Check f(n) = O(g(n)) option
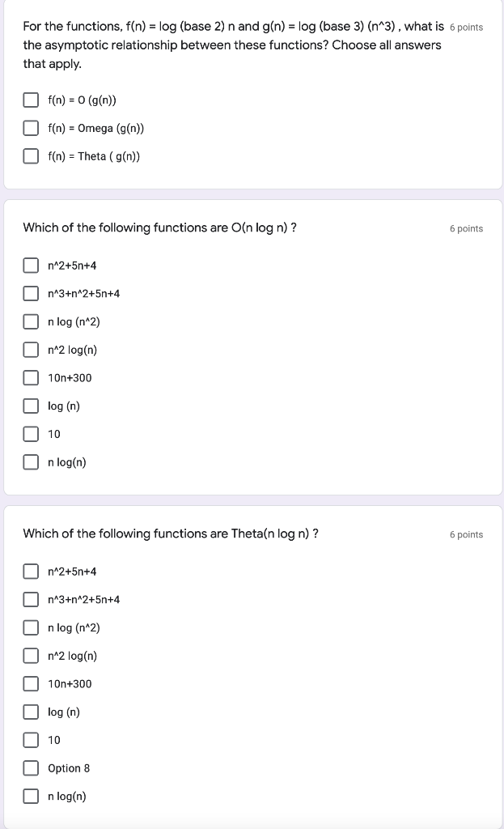504x829 pixels. (31, 100)
